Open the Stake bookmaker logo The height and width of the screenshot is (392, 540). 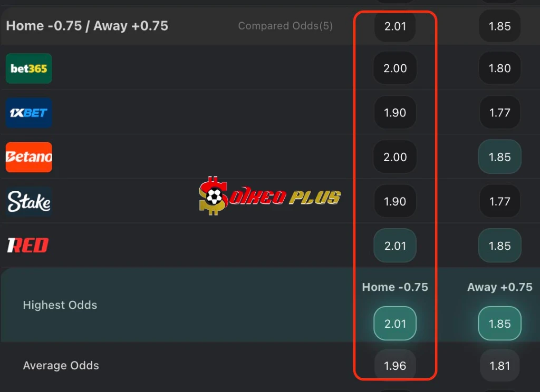coord(29,202)
